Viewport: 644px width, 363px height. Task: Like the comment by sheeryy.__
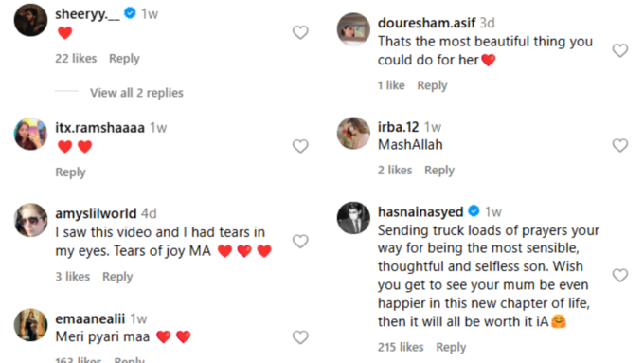(x=300, y=32)
